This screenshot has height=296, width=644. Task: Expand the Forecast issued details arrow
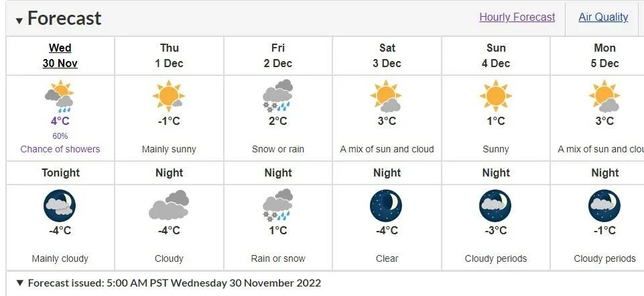[x=20, y=283]
